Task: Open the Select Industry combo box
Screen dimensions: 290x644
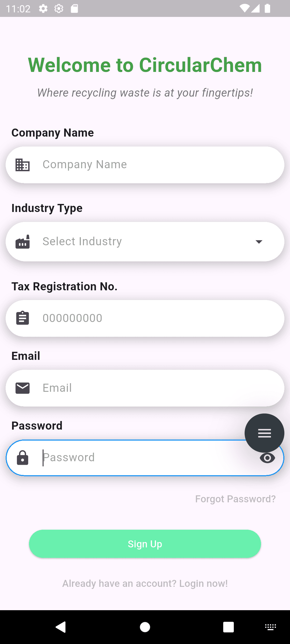Action: [x=145, y=242]
